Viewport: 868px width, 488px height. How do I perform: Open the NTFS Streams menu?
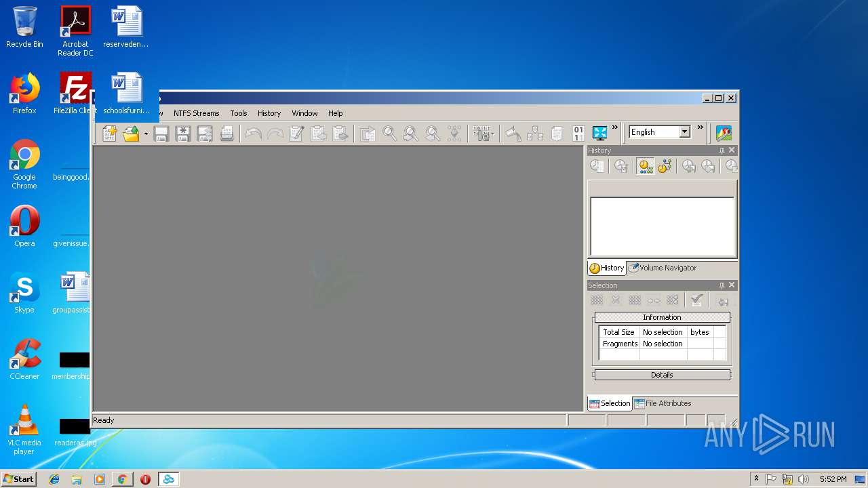(x=196, y=113)
